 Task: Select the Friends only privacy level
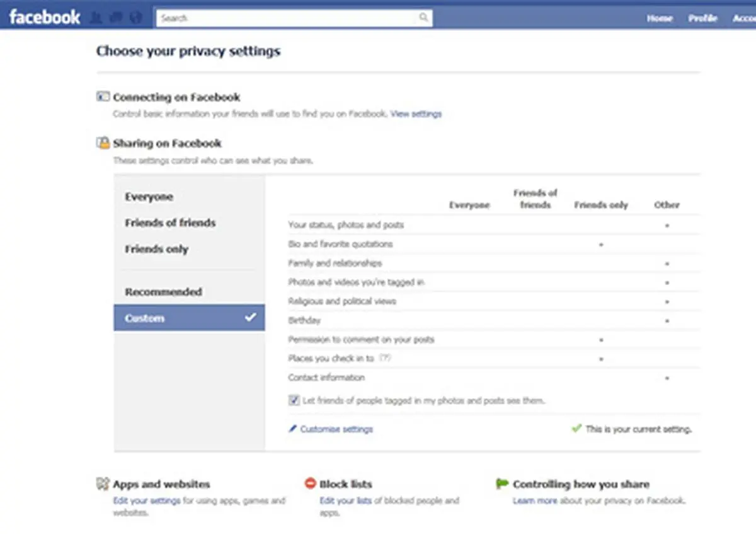point(156,249)
